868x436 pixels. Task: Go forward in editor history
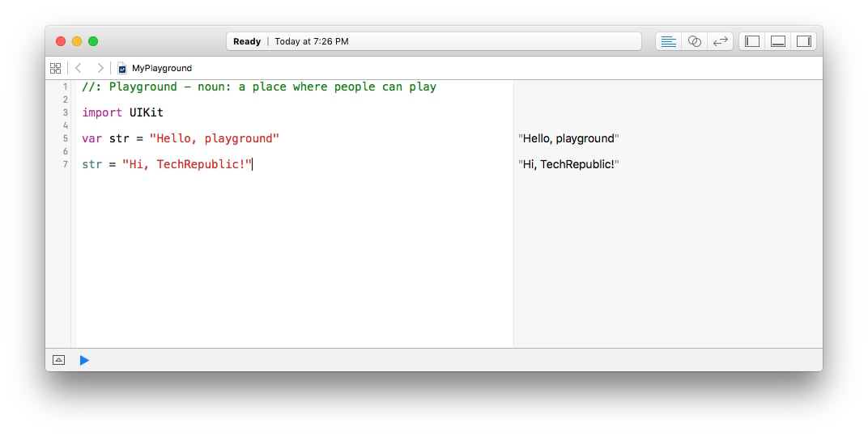[x=100, y=68]
